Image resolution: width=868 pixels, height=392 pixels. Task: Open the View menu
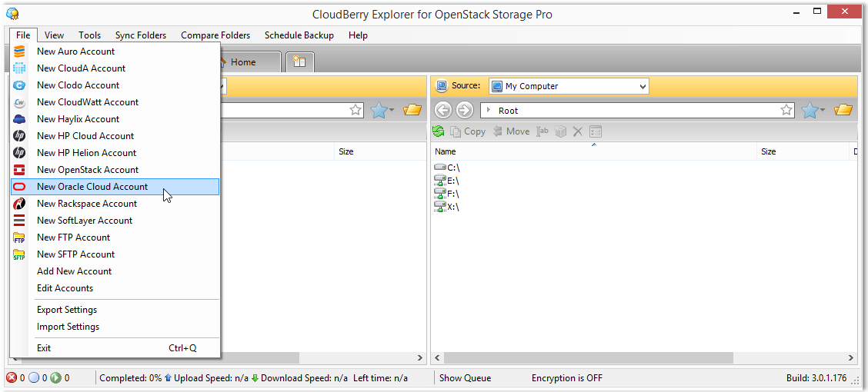coord(54,35)
